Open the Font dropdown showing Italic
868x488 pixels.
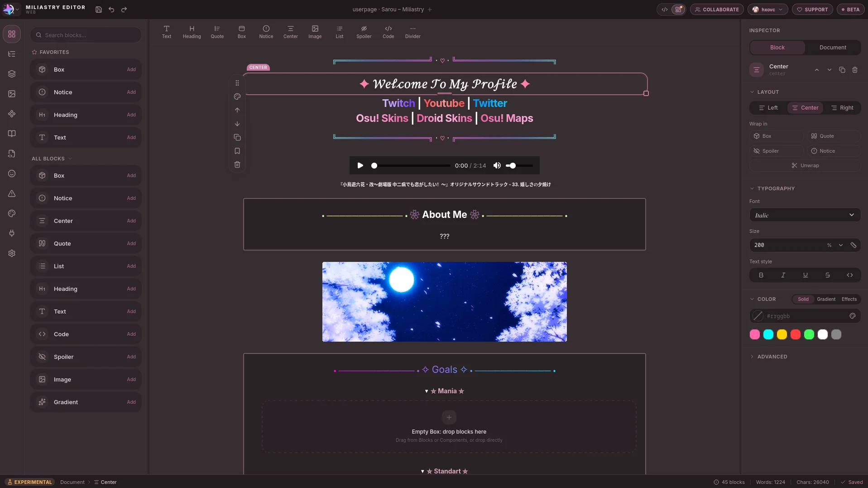click(805, 215)
